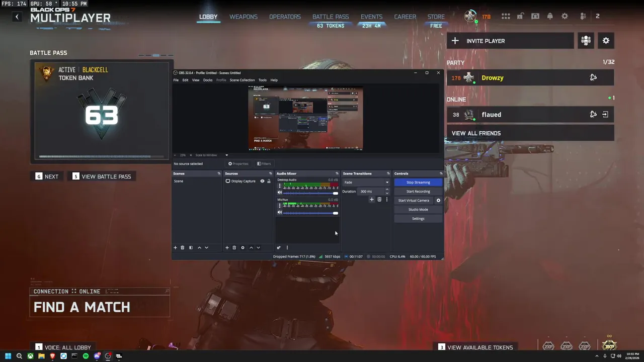Move source down in Sources panel
Screen dimensions: 644x362
(x=258, y=247)
